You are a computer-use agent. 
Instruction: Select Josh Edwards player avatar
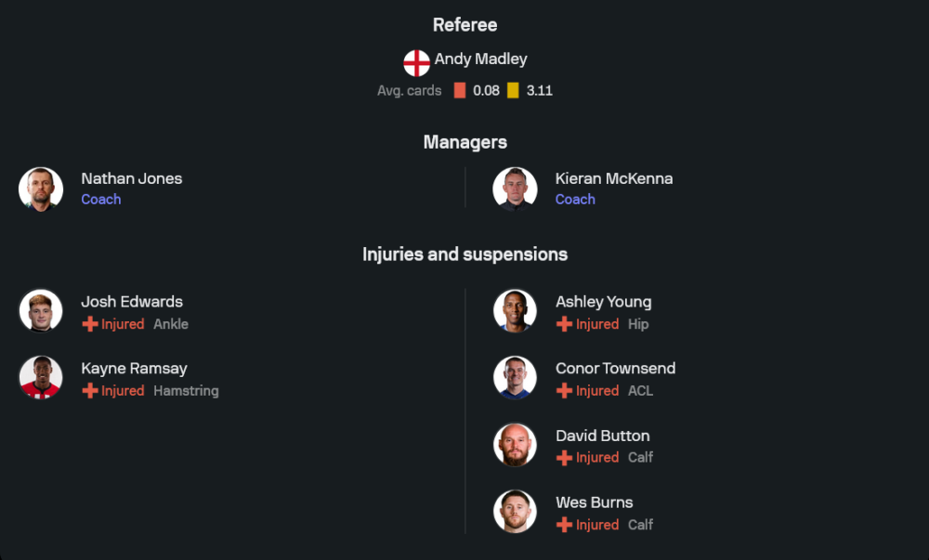pos(41,311)
